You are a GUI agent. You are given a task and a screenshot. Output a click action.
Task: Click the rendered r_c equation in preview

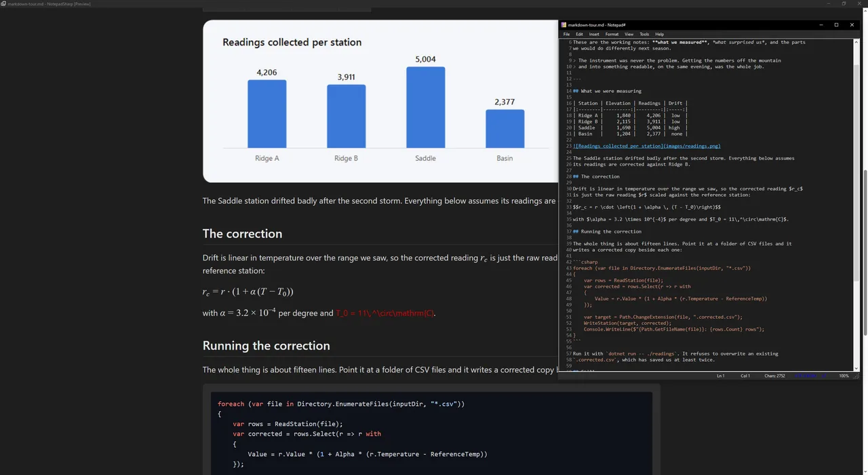[248, 292]
